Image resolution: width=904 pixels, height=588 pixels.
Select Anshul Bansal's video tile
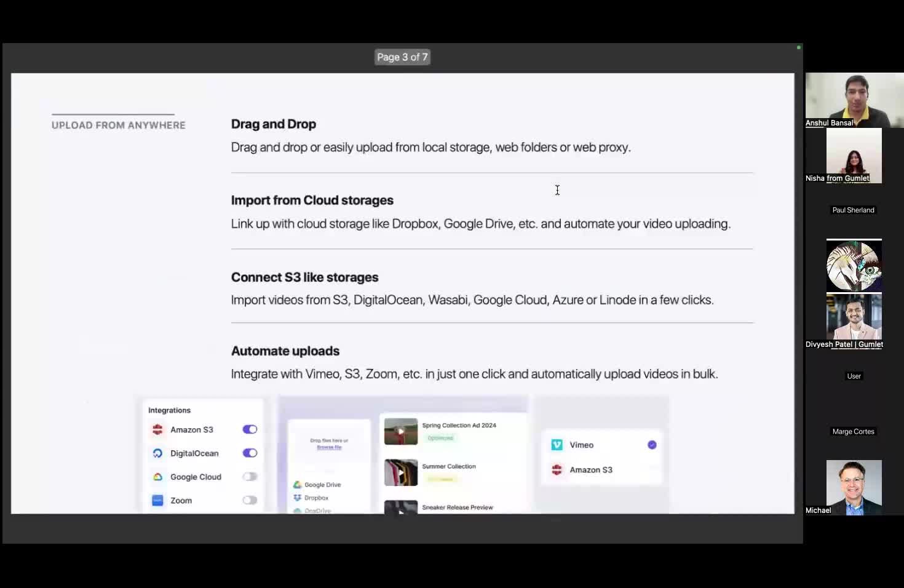854,100
